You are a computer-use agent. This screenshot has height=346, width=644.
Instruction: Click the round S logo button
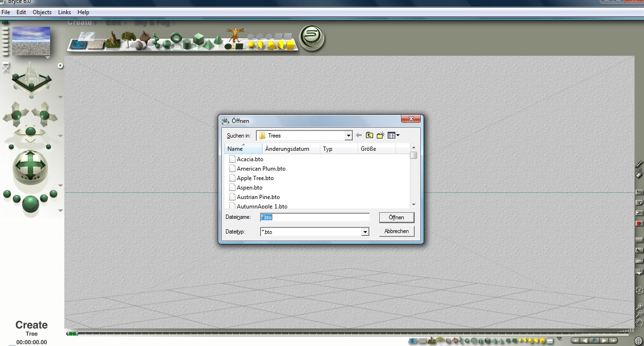tap(312, 37)
